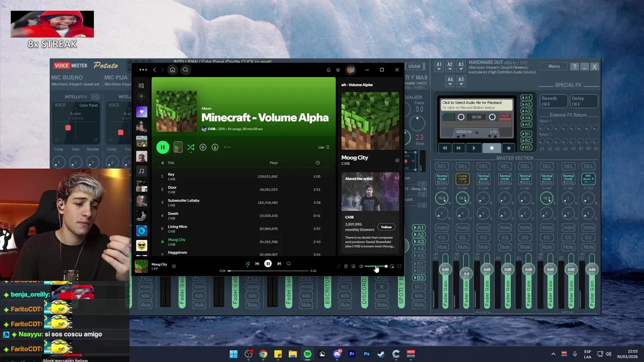The image size is (644, 362).
Task: Open Spotify Friend Activity icon
Action: (338, 70)
